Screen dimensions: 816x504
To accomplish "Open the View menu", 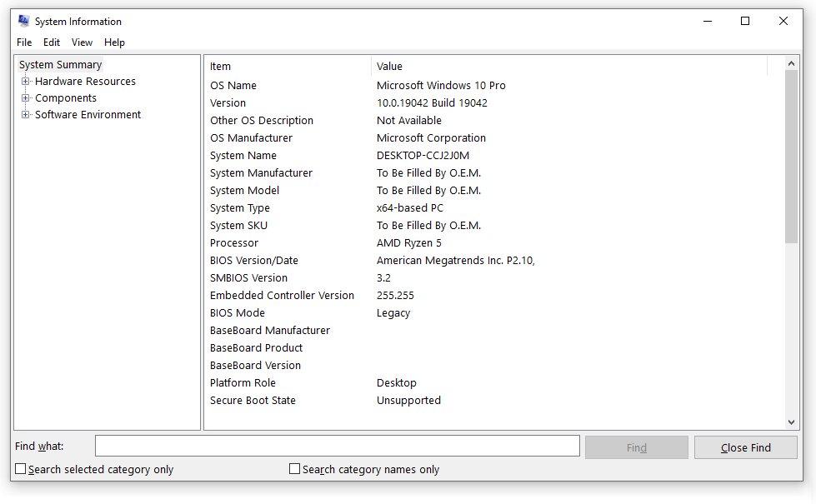I will click(82, 42).
